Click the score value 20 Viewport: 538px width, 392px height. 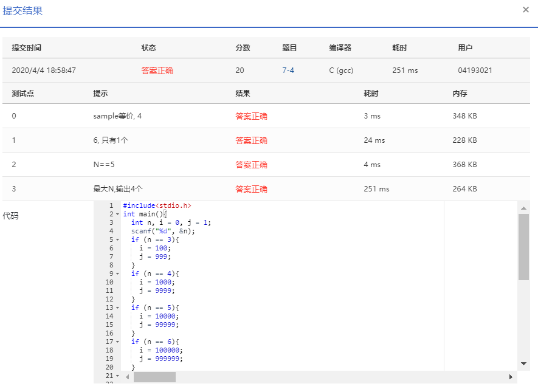coord(240,70)
